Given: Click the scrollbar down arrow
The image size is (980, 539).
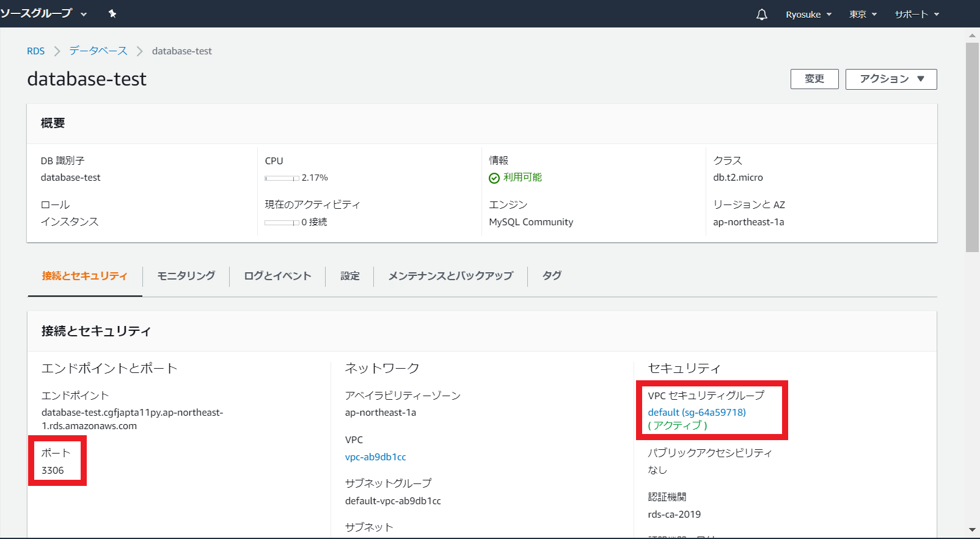Looking at the screenshot, I should coord(972,530).
